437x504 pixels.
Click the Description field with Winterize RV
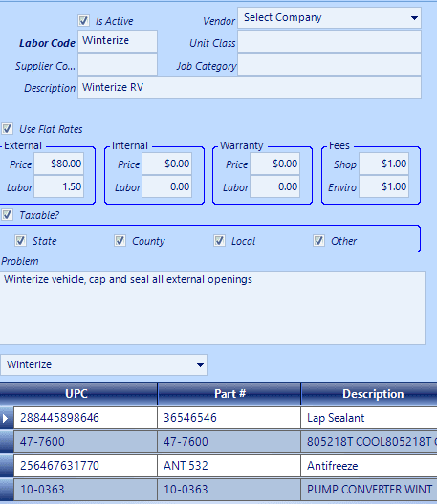[x=250, y=87]
